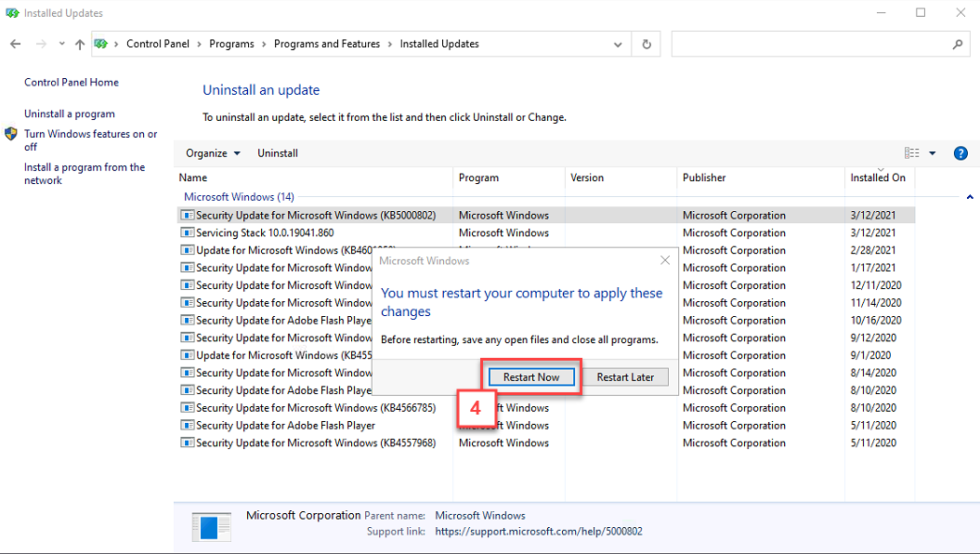
Task: Open the Organize menu
Action: tap(213, 153)
